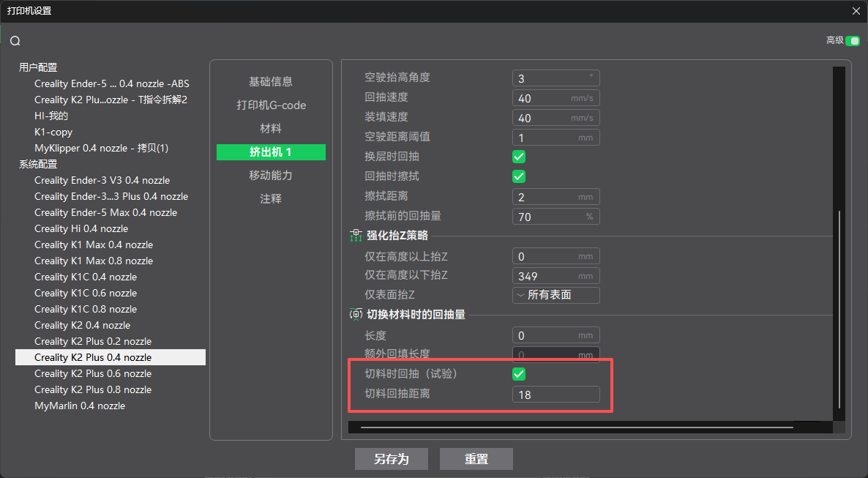Click the 另存为 button
The width and height of the screenshot is (868, 478).
pyautogui.click(x=391, y=460)
